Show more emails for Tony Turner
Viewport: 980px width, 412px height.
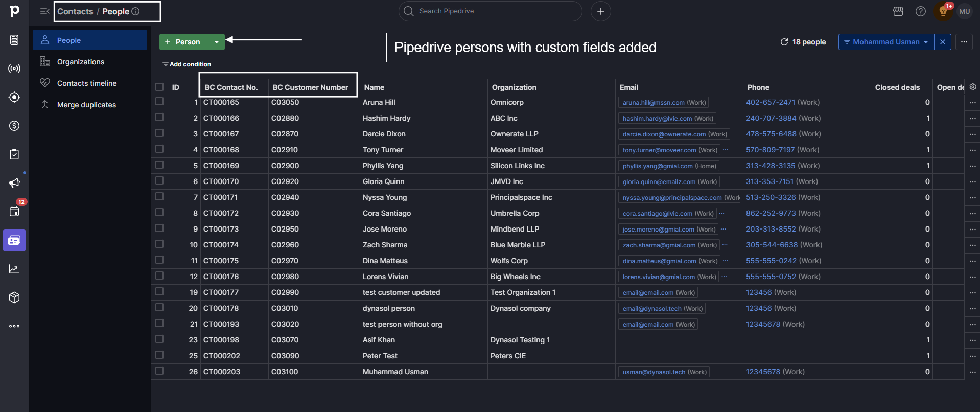(x=726, y=150)
